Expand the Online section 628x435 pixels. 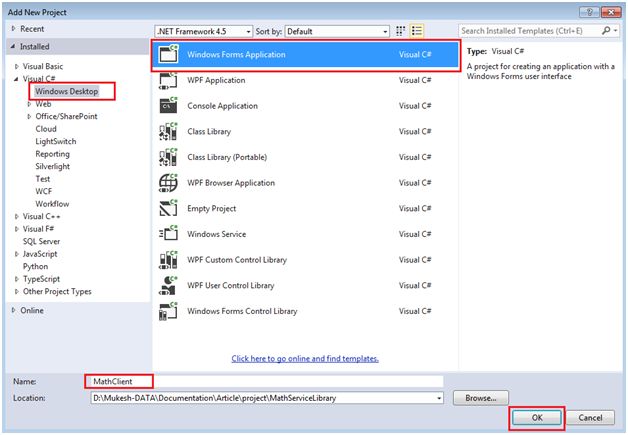[x=13, y=310]
